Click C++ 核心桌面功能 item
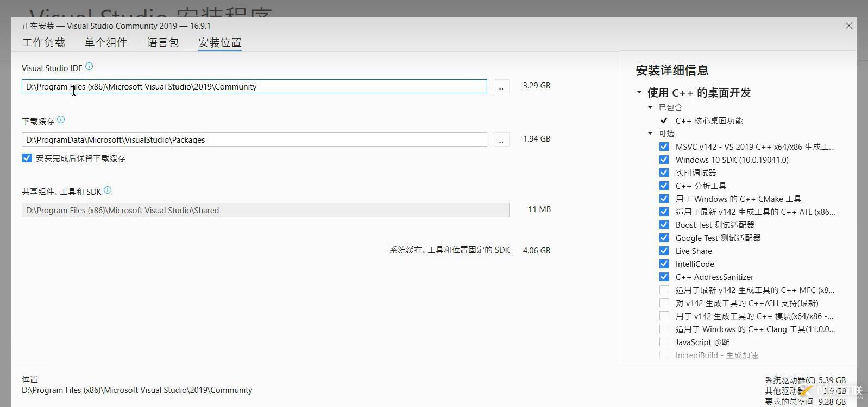This screenshot has width=868, height=407. coord(709,120)
